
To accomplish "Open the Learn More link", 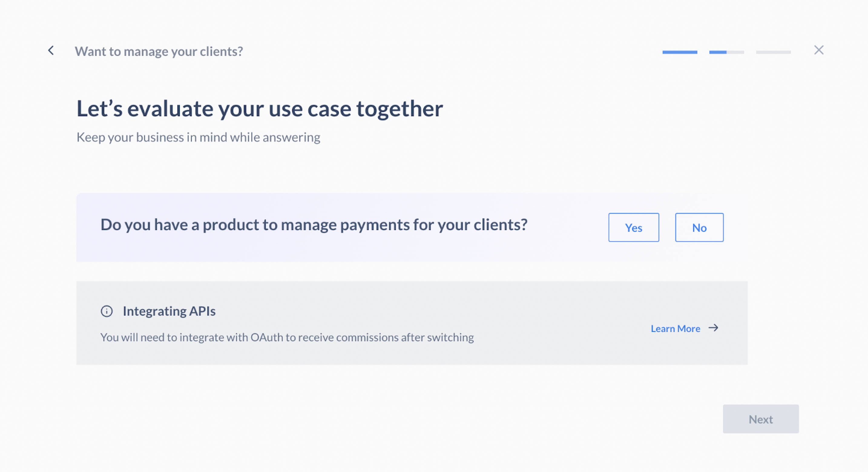I will [x=675, y=329].
